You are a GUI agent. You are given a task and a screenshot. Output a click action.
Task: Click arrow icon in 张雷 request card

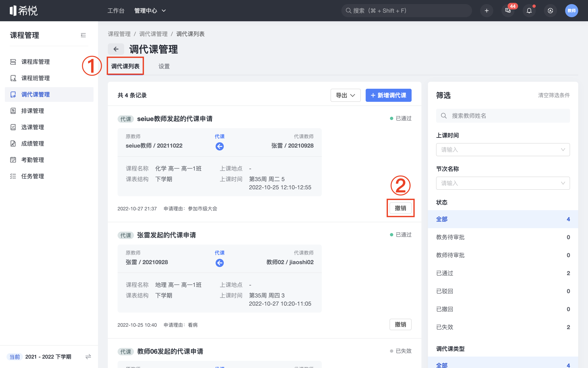pyautogui.click(x=219, y=263)
